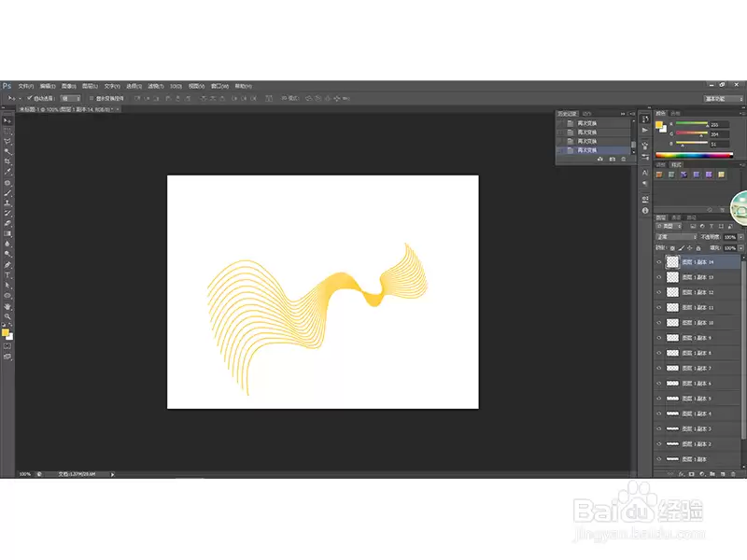The image size is (747, 560).
Task: Open the 文件 File menu
Action: pyautogui.click(x=26, y=86)
